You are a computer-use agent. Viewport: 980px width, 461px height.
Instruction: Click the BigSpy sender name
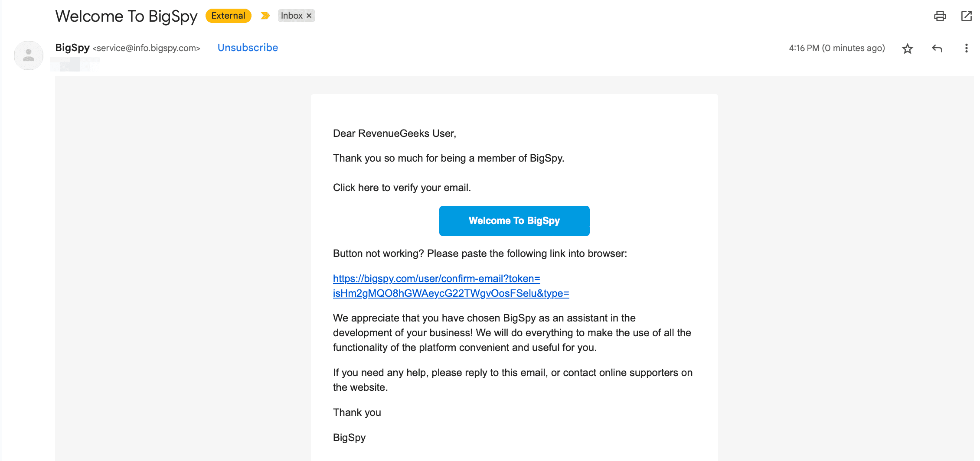tap(72, 48)
